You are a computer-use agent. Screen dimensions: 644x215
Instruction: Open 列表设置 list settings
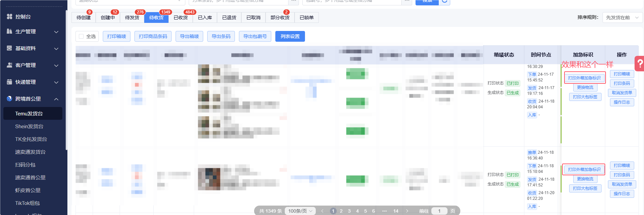click(x=290, y=36)
